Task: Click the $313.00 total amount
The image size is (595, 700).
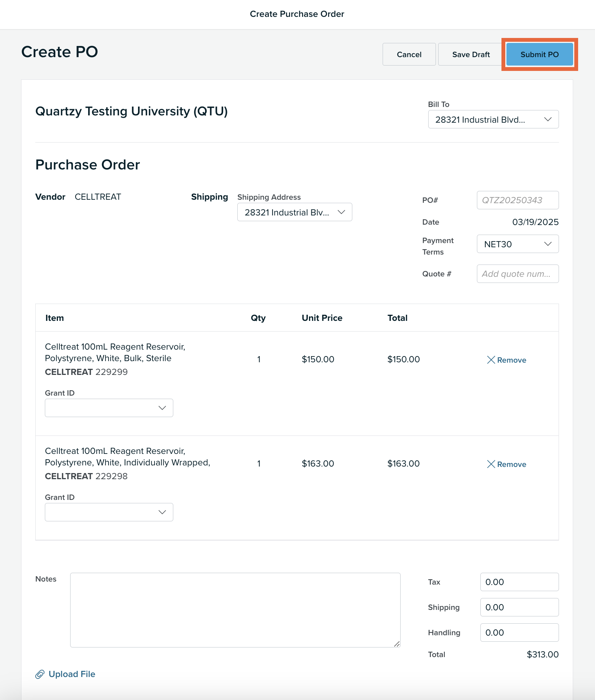Action: (542, 654)
